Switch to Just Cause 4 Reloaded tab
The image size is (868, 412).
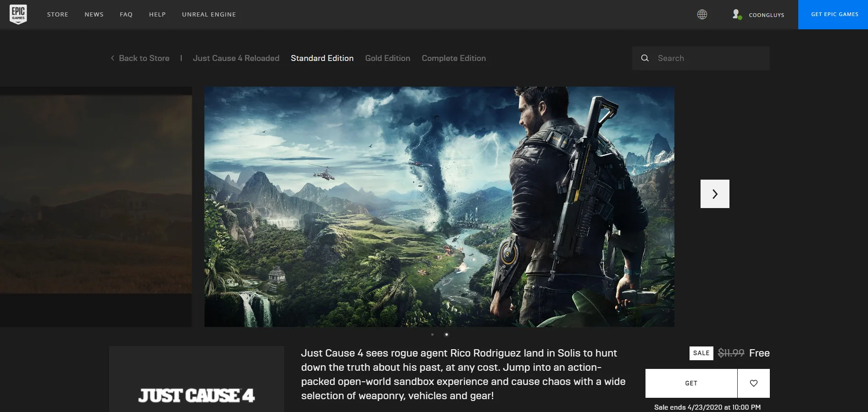pyautogui.click(x=236, y=58)
